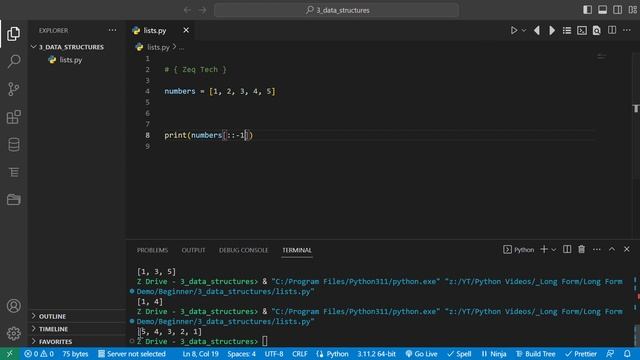Screen dimensions: 640x360
Task: Open the Explorer view in activity bar
Action: pyautogui.click(x=13, y=33)
